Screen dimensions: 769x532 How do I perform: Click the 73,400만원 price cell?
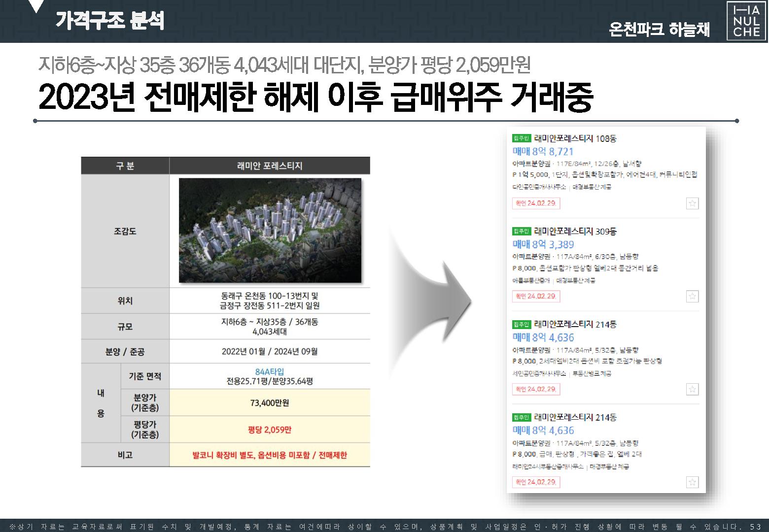(x=270, y=403)
